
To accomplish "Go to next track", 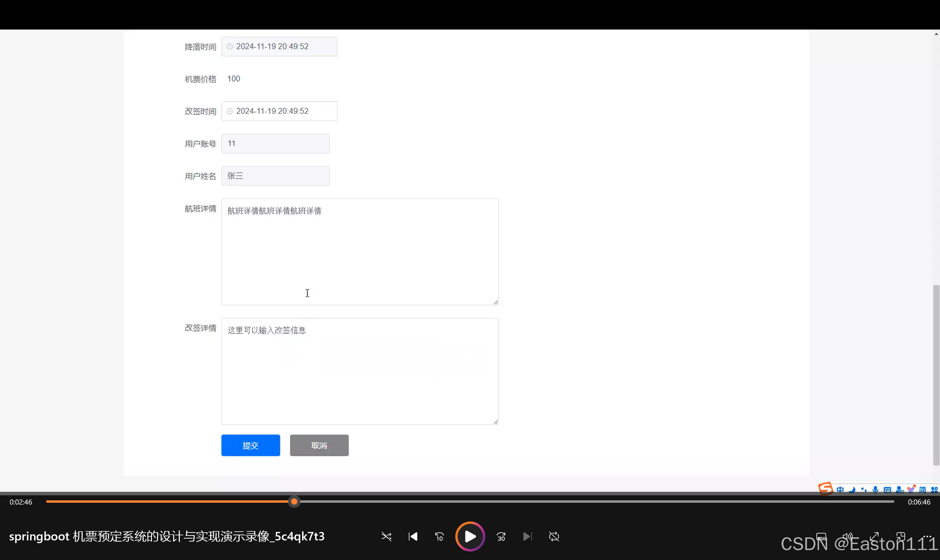I will click(528, 536).
